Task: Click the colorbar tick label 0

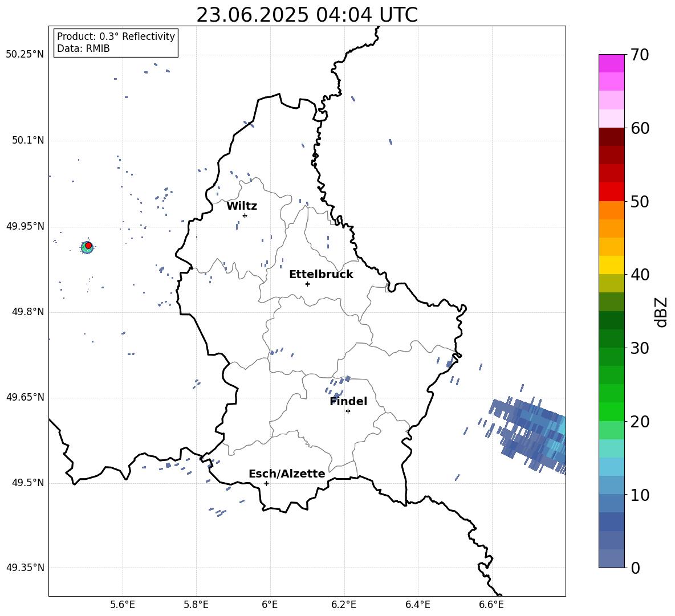Action: click(x=636, y=568)
